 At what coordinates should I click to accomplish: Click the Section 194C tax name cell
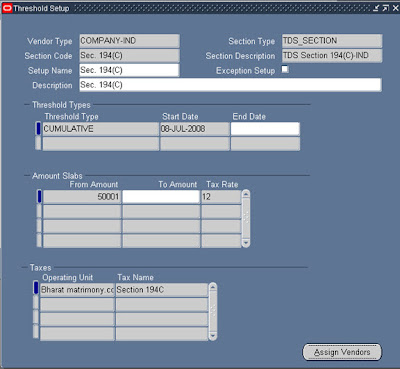162,290
